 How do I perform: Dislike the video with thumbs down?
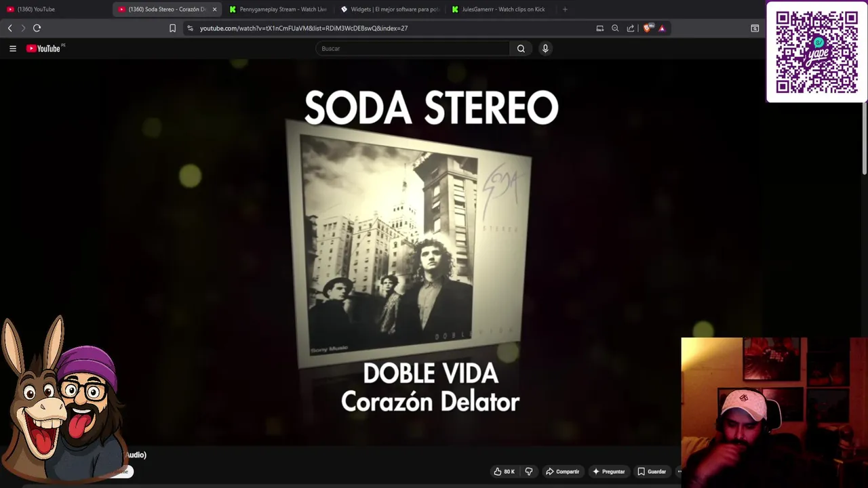click(529, 472)
